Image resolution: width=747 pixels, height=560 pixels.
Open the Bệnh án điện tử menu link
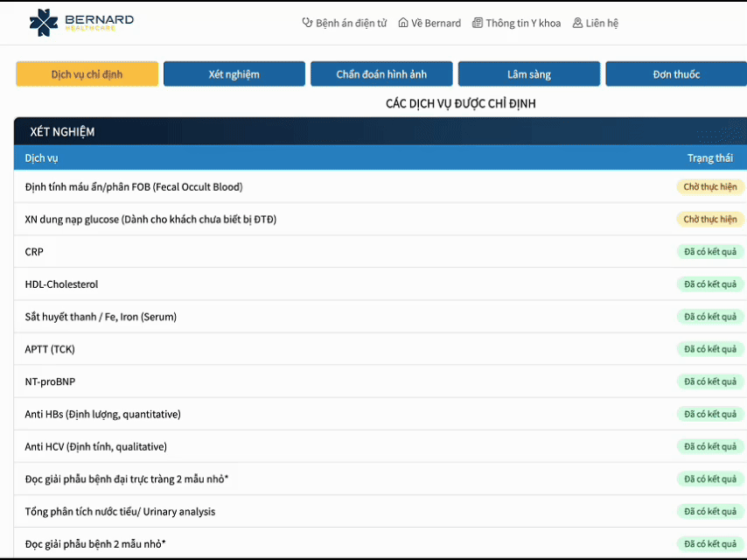tap(351, 23)
